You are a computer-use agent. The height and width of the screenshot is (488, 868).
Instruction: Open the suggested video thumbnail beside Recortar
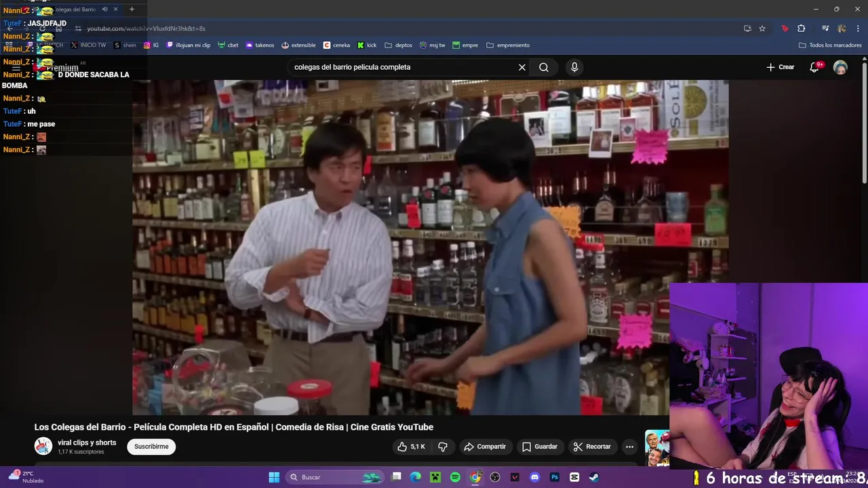pos(656,448)
